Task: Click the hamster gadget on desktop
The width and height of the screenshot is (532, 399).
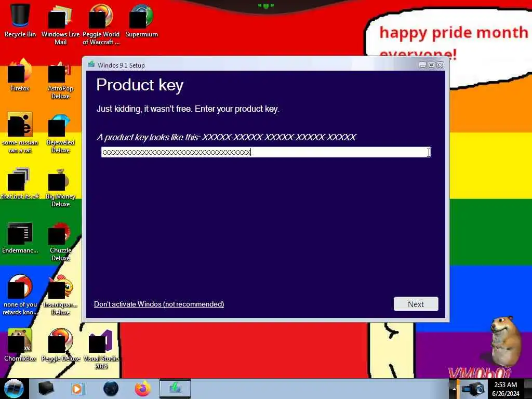Action: point(505,341)
